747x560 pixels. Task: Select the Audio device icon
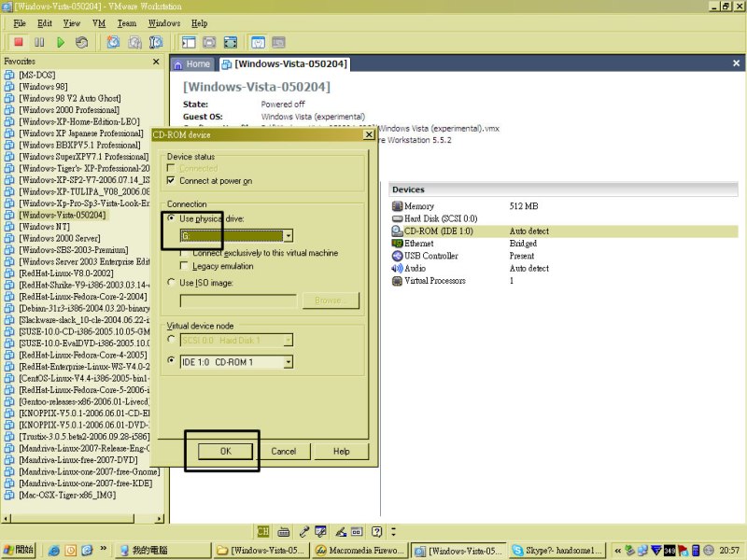[x=397, y=268]
